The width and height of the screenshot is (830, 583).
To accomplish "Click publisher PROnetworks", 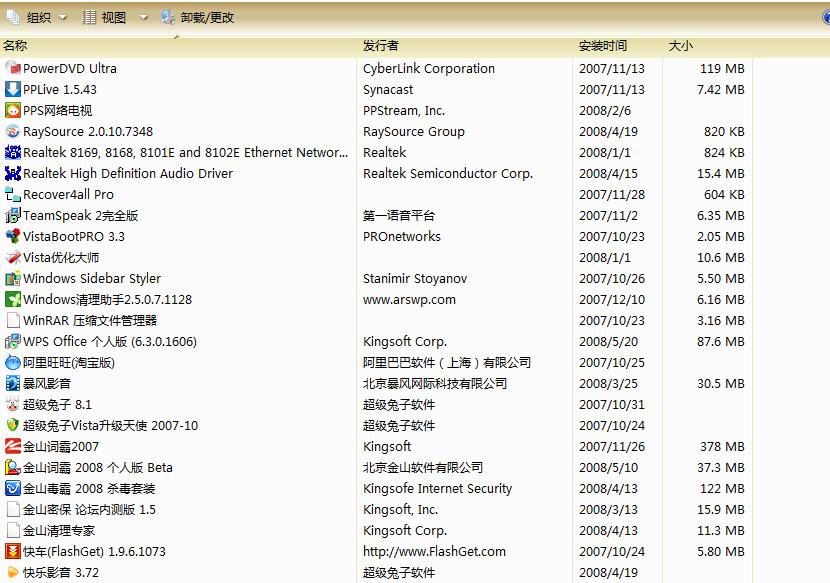I will [x=402, y=236].
